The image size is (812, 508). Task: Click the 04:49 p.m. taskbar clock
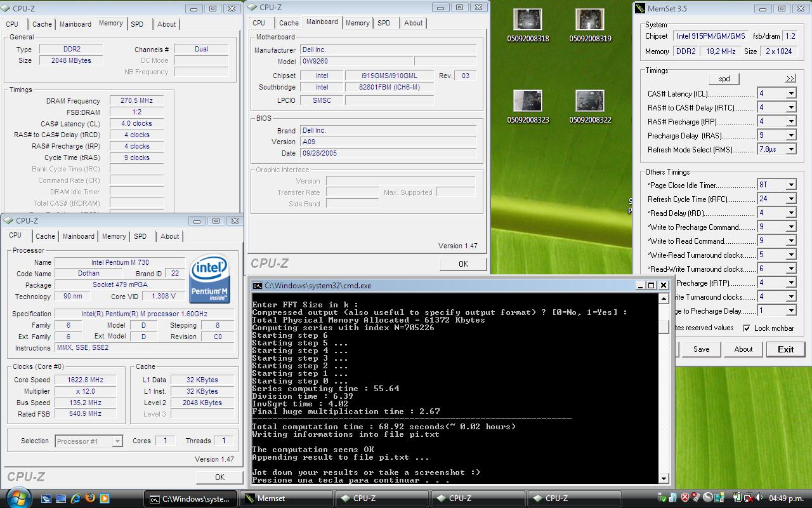click(x=785, y=498)
